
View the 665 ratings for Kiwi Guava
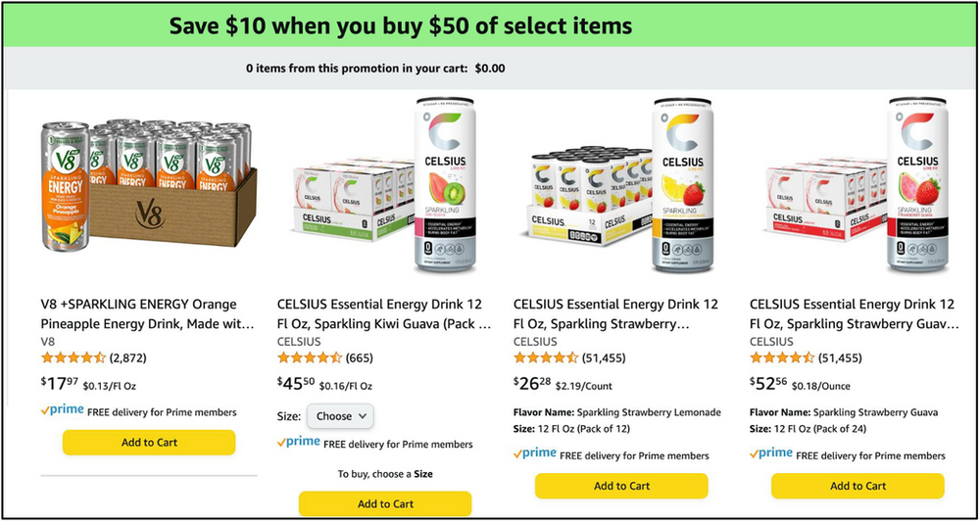(360, 358)
